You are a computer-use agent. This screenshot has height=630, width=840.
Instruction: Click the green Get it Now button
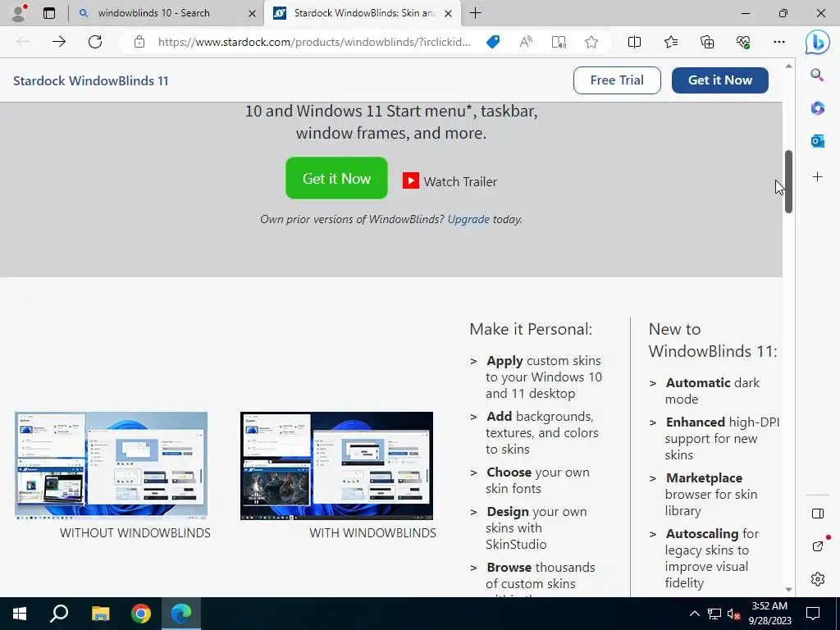point(336,178)
